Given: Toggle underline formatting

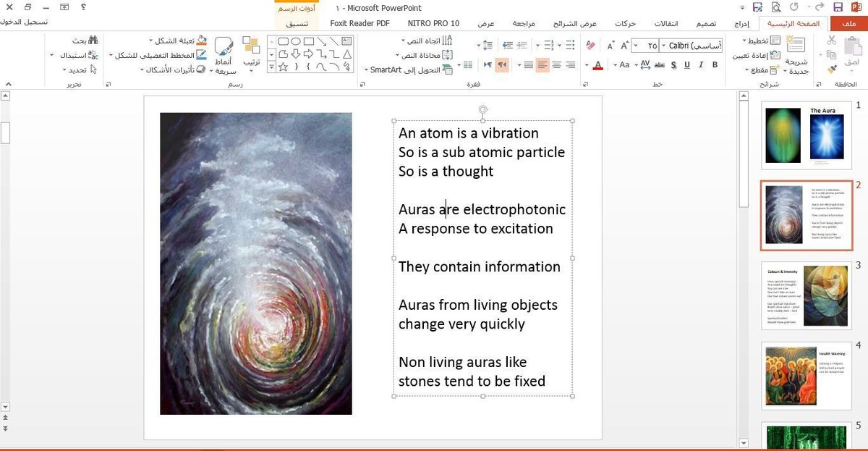Looking at the screenshot, I should [x=687, y=65].
